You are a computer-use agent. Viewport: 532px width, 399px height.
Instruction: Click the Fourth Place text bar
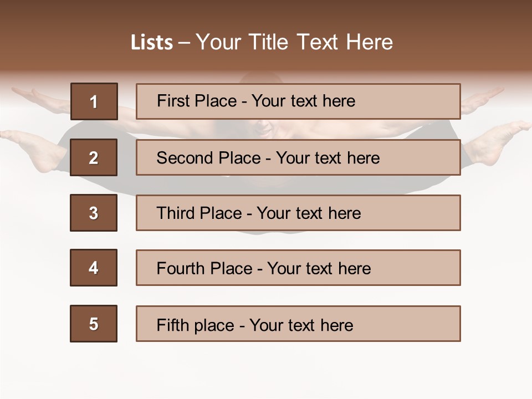click(x=298, y=268)
